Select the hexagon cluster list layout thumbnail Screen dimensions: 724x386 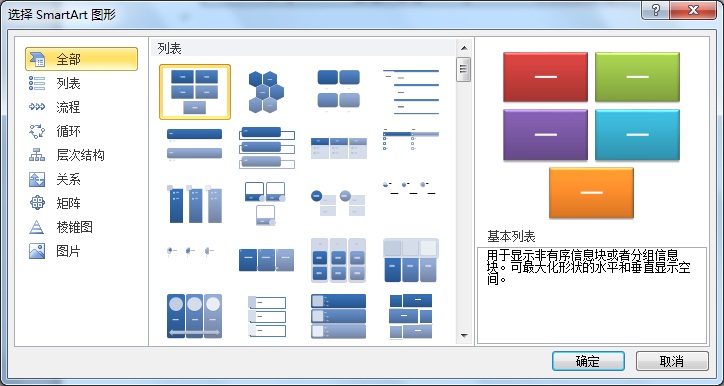(266, 92)
